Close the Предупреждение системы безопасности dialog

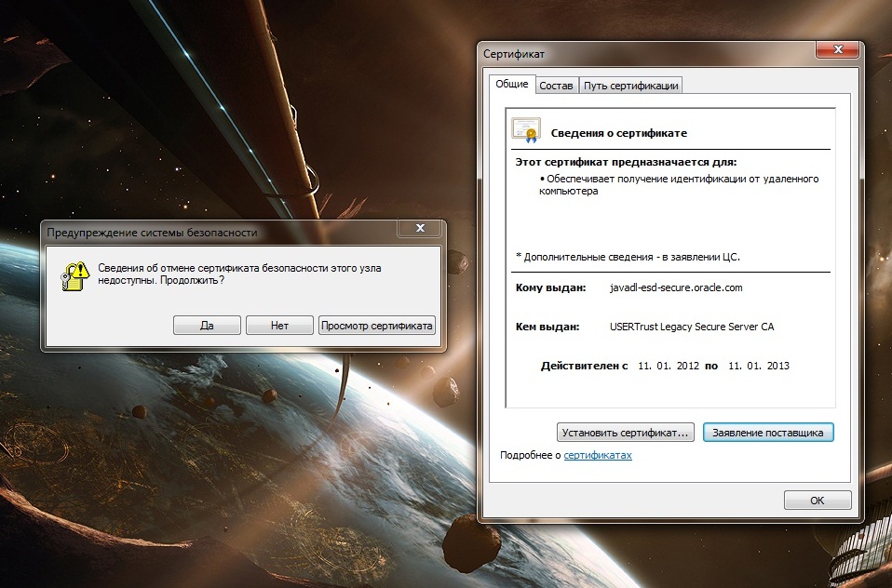420,228
